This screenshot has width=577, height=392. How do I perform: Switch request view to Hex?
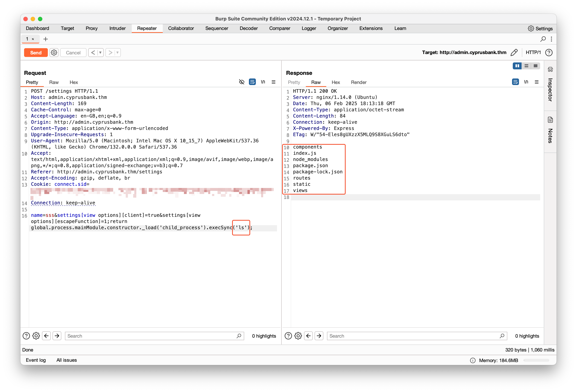tap(74, 82)
